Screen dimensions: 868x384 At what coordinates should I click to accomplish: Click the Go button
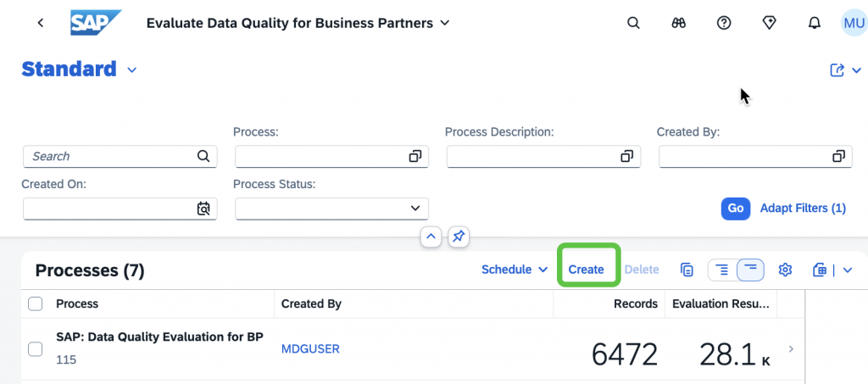tap(735, 209)
